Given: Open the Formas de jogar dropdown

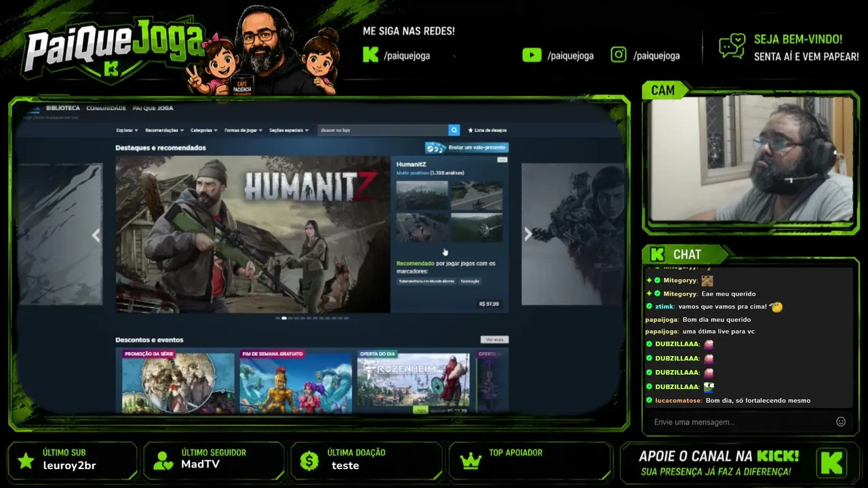Looking at the screenshot, I should tap(243, 130).
